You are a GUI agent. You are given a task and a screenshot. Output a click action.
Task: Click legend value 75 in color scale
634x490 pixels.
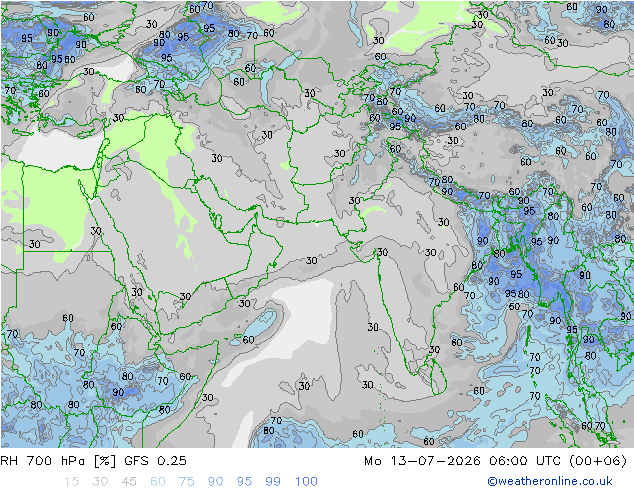tap(186, 481)
